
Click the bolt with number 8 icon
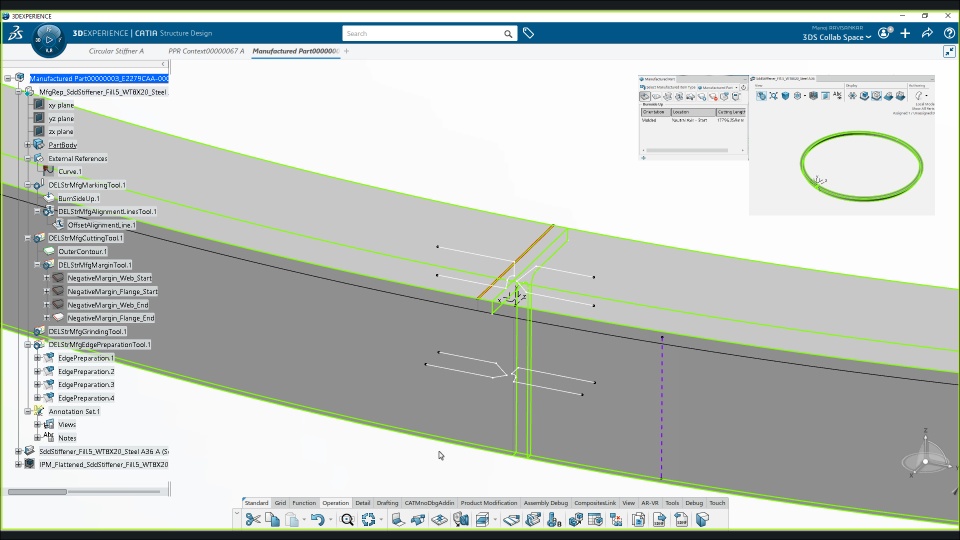coord(554,520)
